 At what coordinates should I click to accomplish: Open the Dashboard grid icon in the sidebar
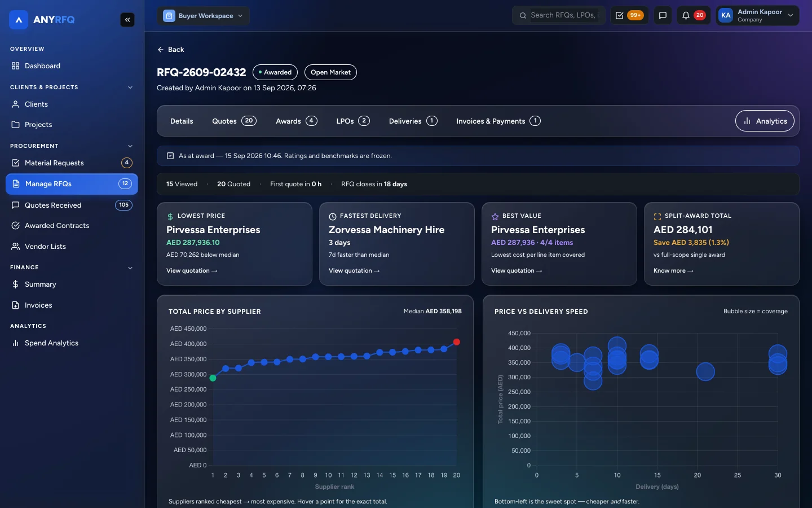(x=16, y=66)
